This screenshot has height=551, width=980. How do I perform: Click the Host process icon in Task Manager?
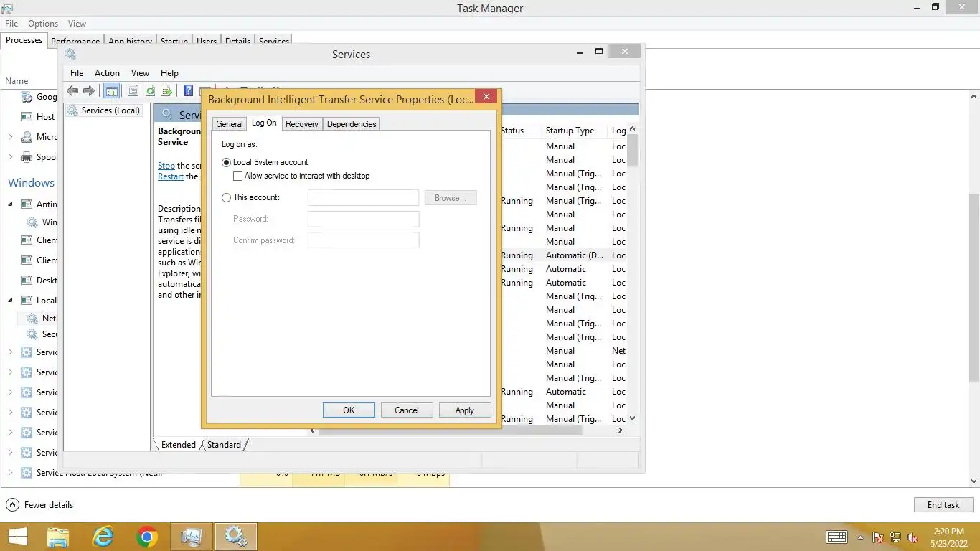tap(27, 117)
